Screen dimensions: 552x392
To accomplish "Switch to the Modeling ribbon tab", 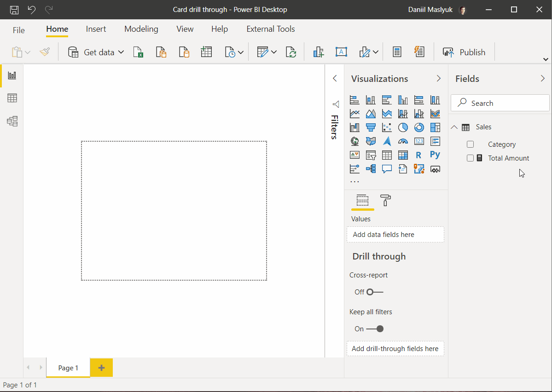I will 141,29.
